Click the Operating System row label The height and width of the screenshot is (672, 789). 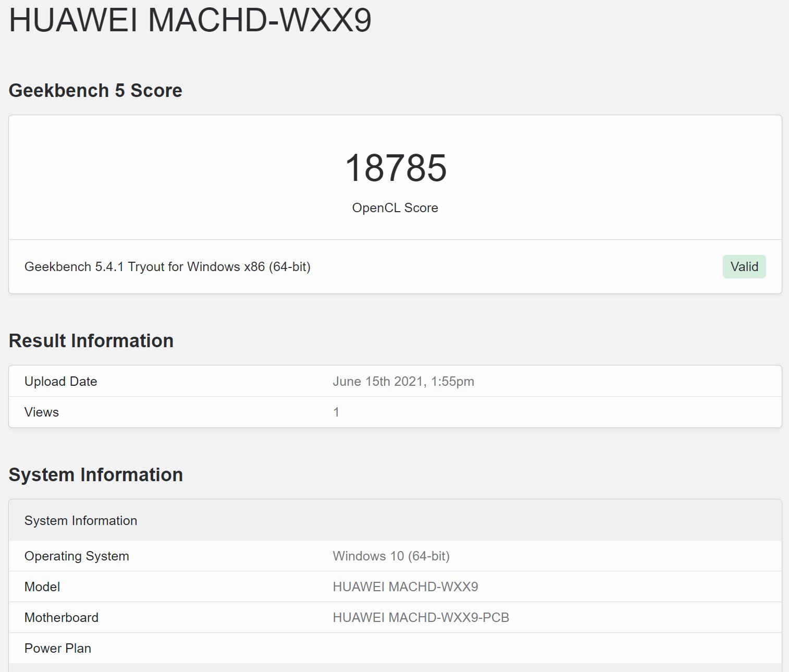[x=77, y=556]
